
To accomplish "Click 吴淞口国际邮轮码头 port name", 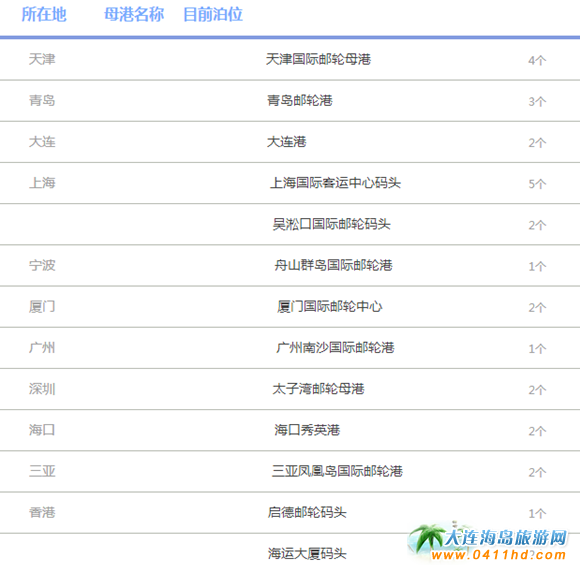I will 331,224.
